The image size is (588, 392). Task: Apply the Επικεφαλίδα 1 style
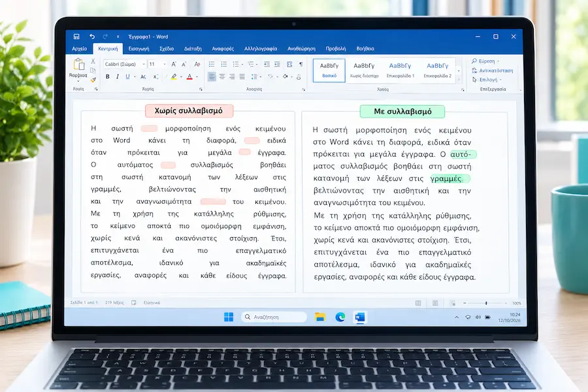click(400, 70)
